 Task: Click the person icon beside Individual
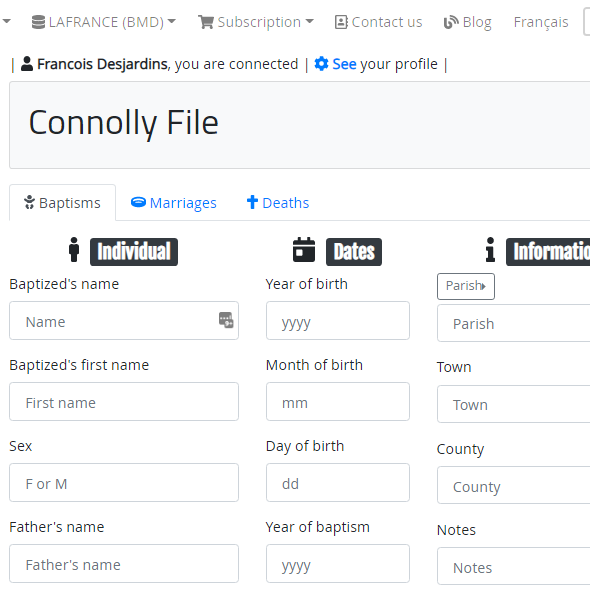pos(74,249)
